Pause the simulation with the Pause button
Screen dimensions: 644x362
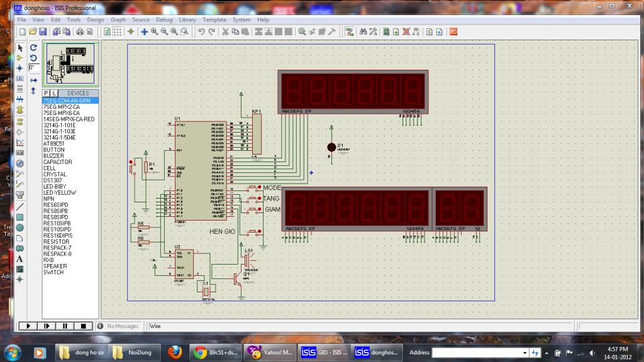point(64,326)
